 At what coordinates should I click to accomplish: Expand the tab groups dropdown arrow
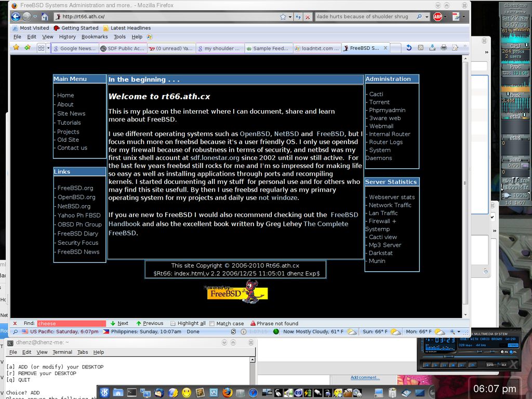tap(48, 48)
